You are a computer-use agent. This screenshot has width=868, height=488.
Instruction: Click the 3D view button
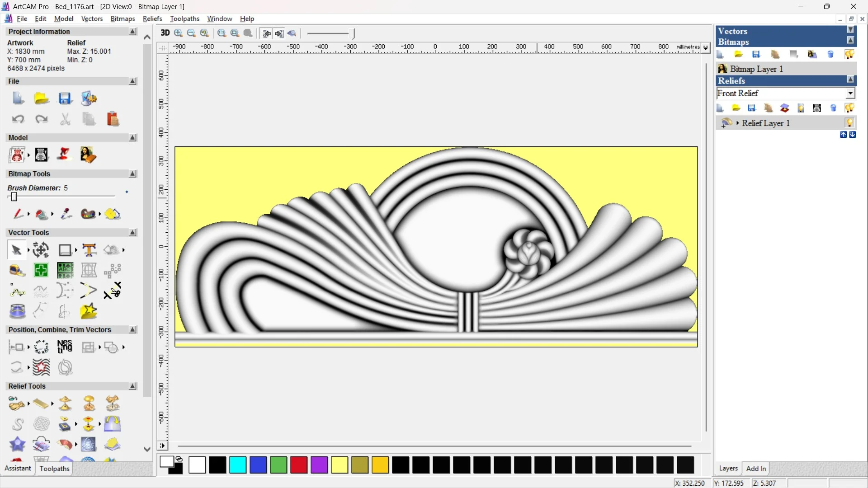(165, 33)
